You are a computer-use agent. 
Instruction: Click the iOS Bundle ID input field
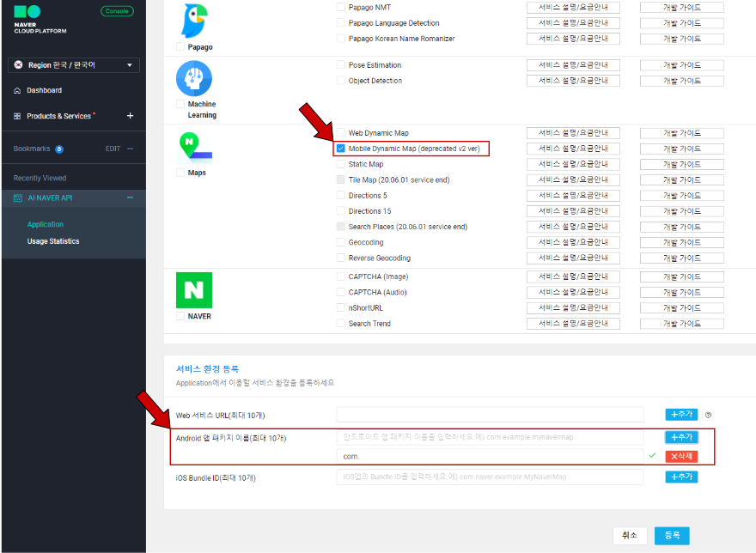pos(490,477)
